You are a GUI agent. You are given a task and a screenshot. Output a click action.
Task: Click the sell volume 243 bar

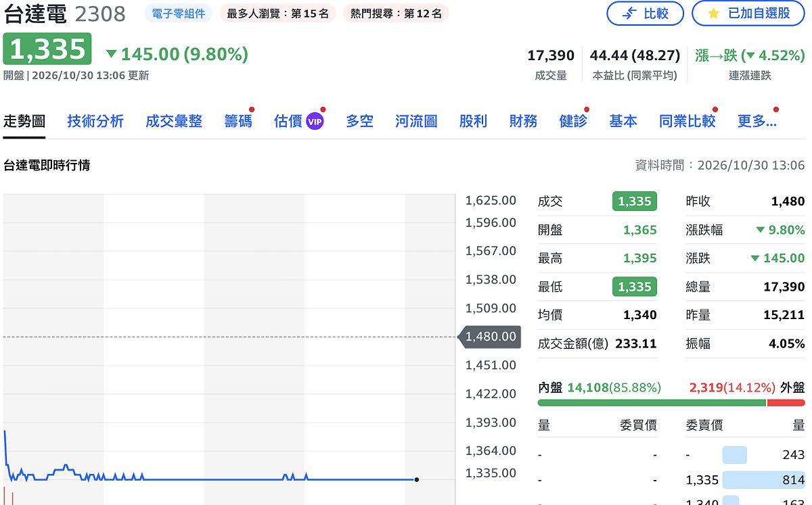(x=734, y=455)
